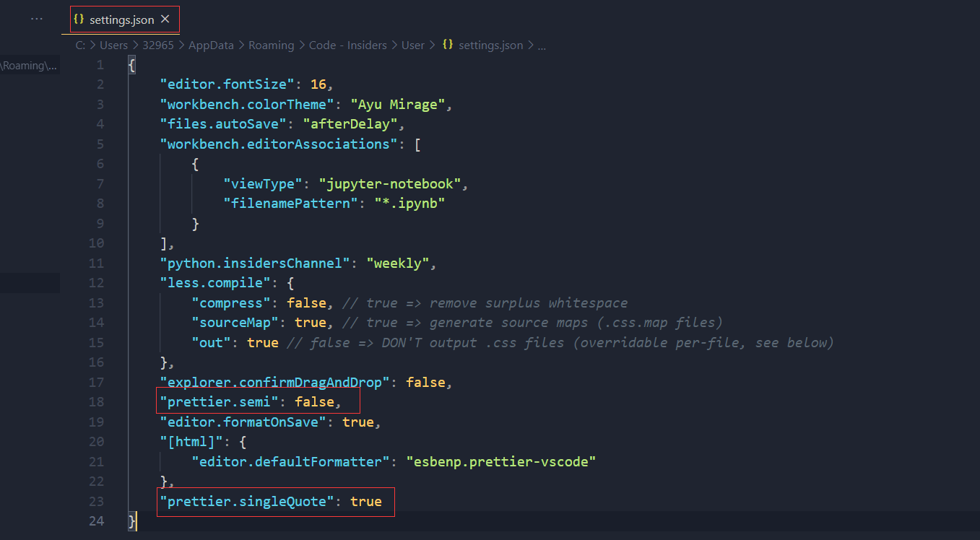This screenshot has width=980, height=540.
Task: Click "python.insidersChannel" key
Action: click(x=255, y=264)
